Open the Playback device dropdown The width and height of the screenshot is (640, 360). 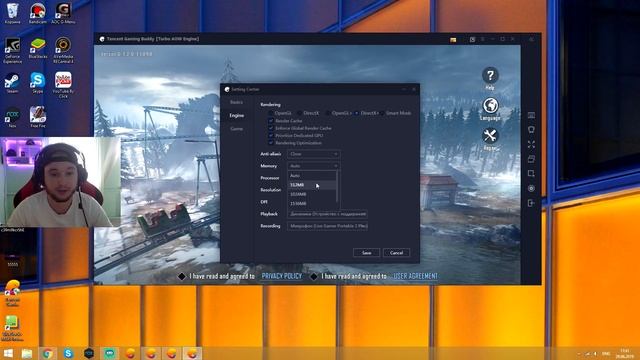tap(327, 214)
